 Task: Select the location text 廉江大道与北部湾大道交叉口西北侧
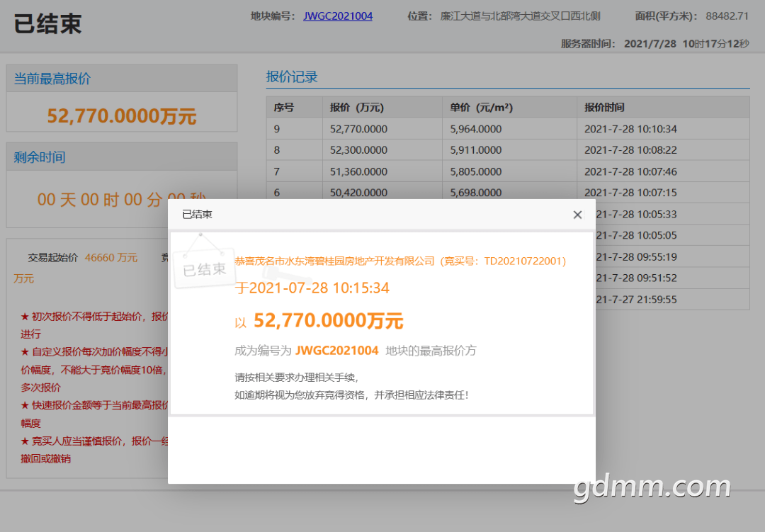[x=520, y=16]
